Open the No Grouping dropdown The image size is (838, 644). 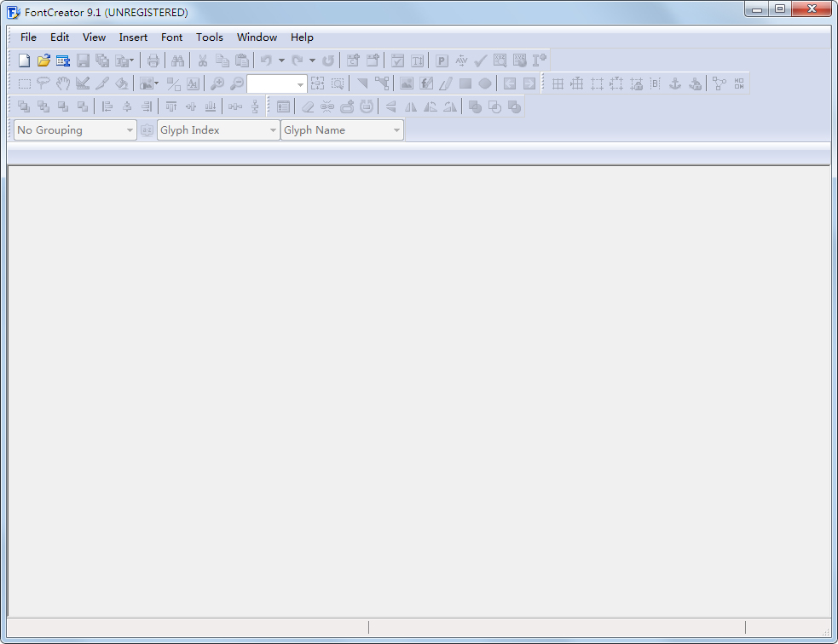tap(130, 129)
